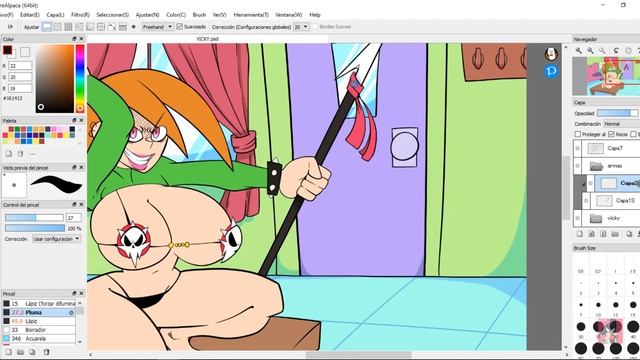Viewport: 640px width, 360px height.
Task: Toggle the Recorte checkbox
Action: click(x=611, y=134)
